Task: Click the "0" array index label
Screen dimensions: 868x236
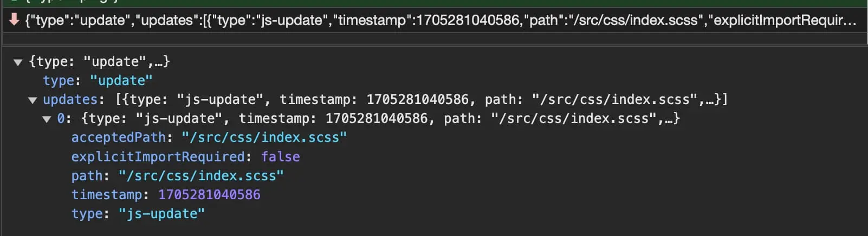Action: [61, 119]
